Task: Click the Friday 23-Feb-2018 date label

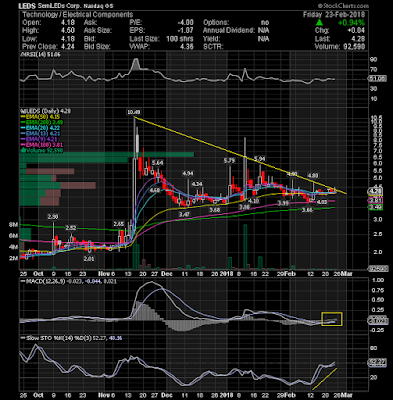Action: pos(334,15)
